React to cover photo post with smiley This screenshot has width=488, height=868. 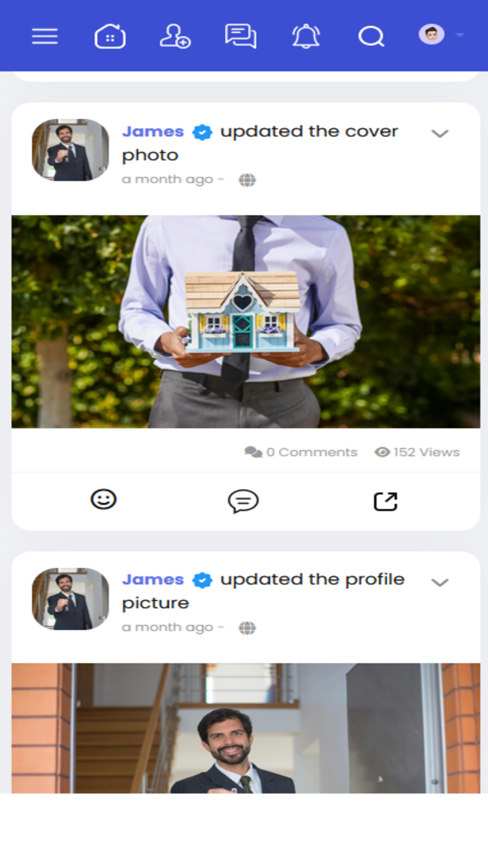103,499
